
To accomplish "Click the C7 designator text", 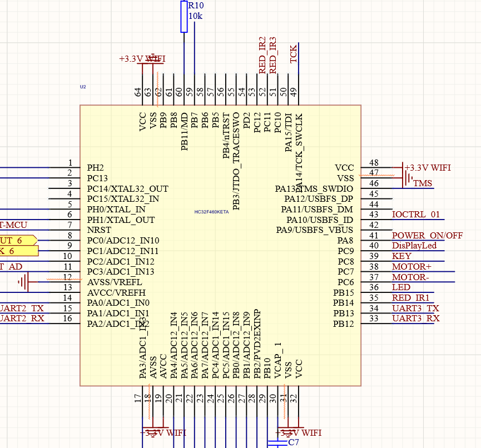I will tap(294, 442).
